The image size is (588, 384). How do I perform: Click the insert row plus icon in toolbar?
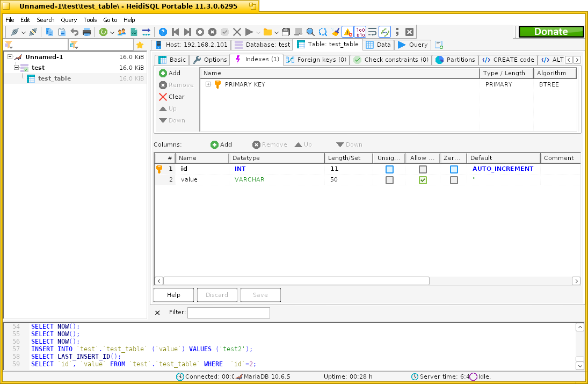pos(200,32)
